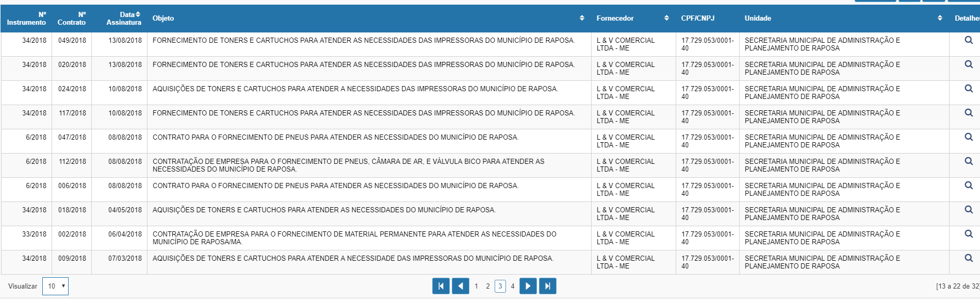Inspect details of contract 009/2018
The width and height of the screenshot is (980, 303).
click(x=968, y=258)
